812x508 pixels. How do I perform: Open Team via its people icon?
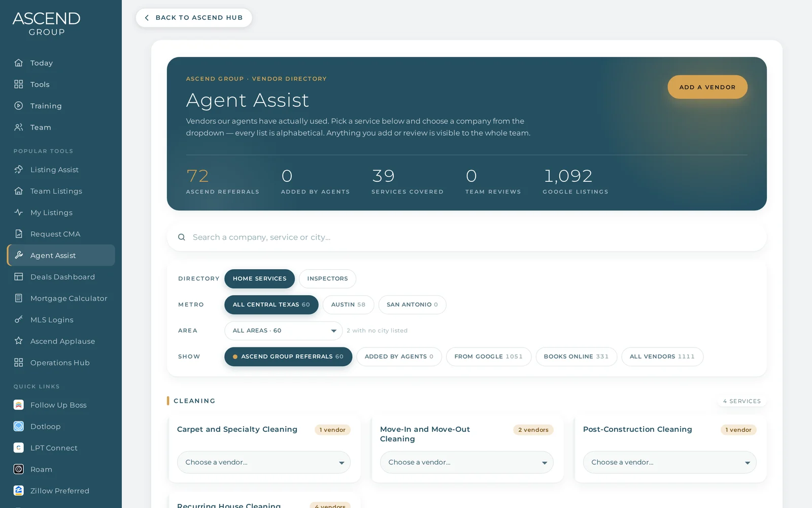pyautogui.click(x=19, y=127)
